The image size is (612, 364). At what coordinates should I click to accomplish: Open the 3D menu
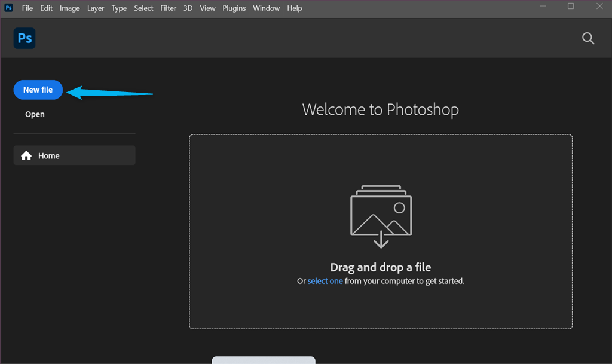pos(188,8)
